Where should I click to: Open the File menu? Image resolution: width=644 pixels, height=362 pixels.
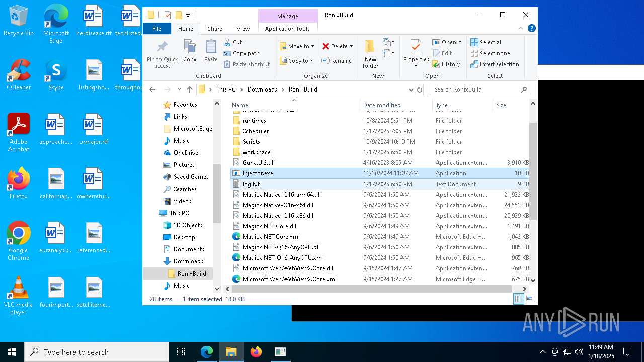click(x=157, y=29)
